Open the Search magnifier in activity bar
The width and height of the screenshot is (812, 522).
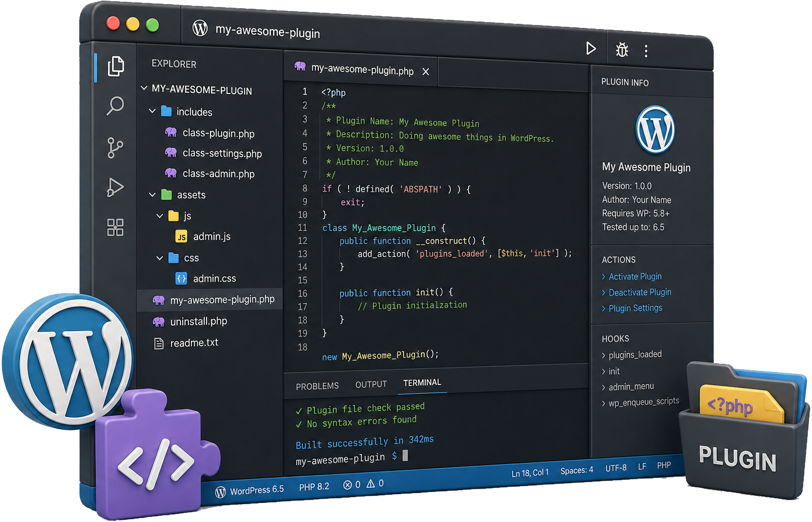(115, 106)
